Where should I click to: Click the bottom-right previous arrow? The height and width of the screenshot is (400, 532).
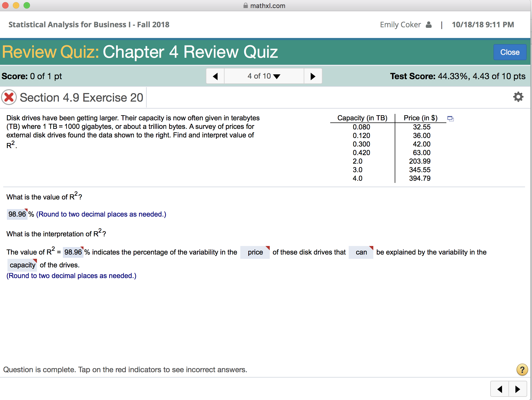pyautogui.click(x=499, y=389)
